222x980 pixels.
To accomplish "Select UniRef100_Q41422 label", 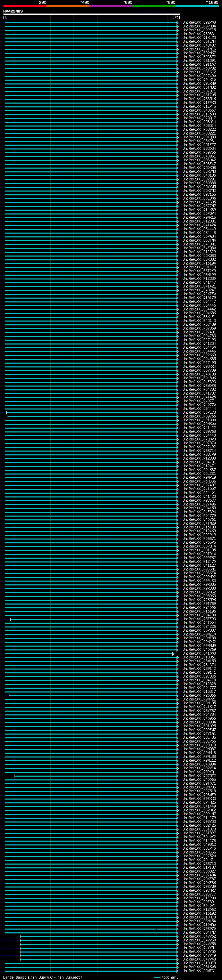I will [199, 428].
